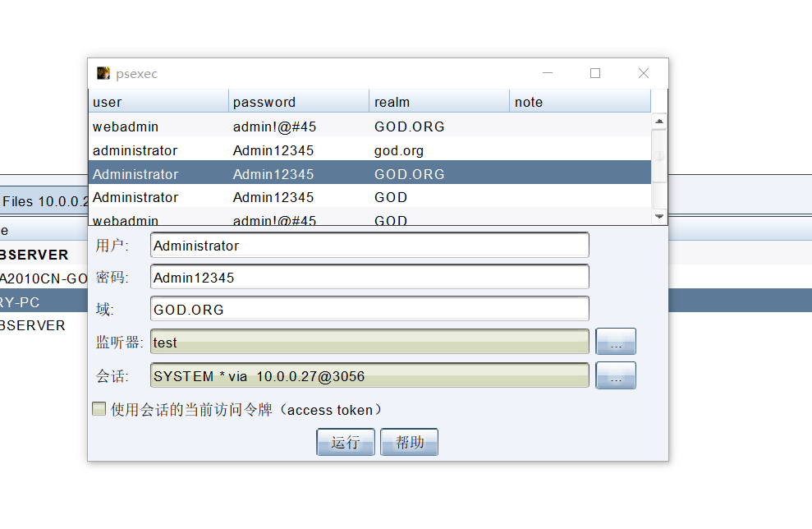Viewport: 812px width, 529px height.
Task: Minimize the psexec window
Action: point(548,73)
